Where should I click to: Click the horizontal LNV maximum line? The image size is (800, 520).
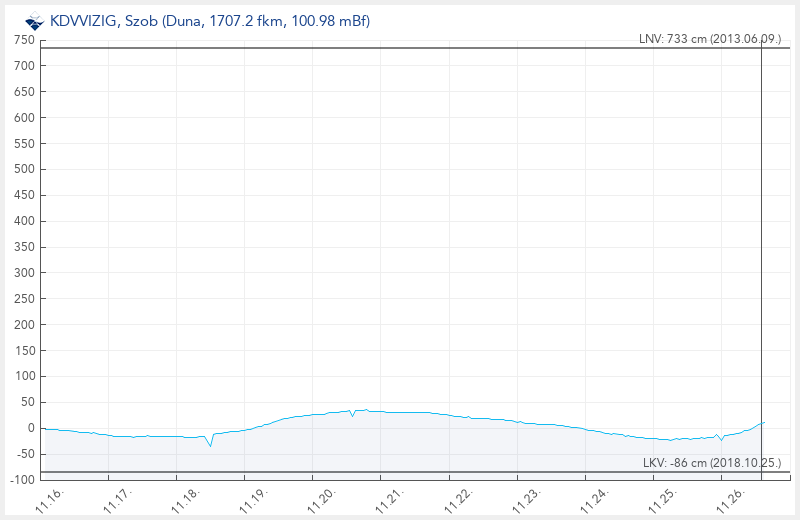400,48
